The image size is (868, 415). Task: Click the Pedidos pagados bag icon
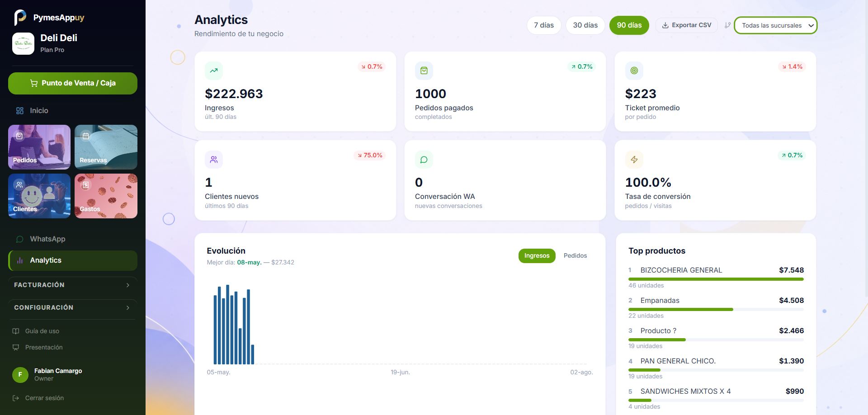pyautogui.click(x=424, y=71)
